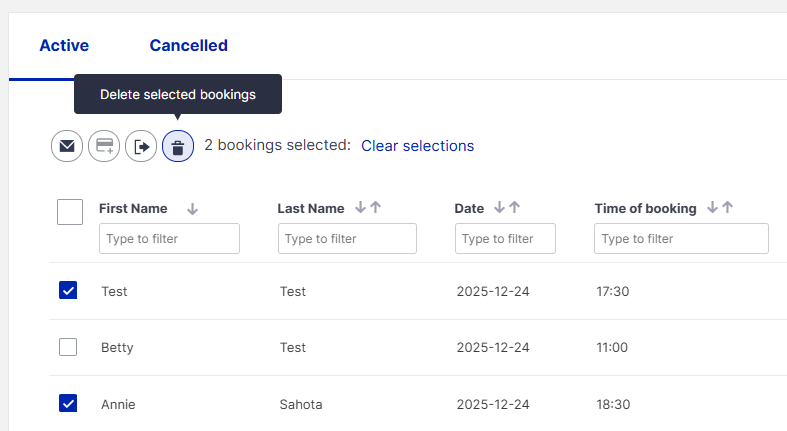
Task: Toggle the select-all header checkbox
Action: pyautogui.click(x=70, y=211)
